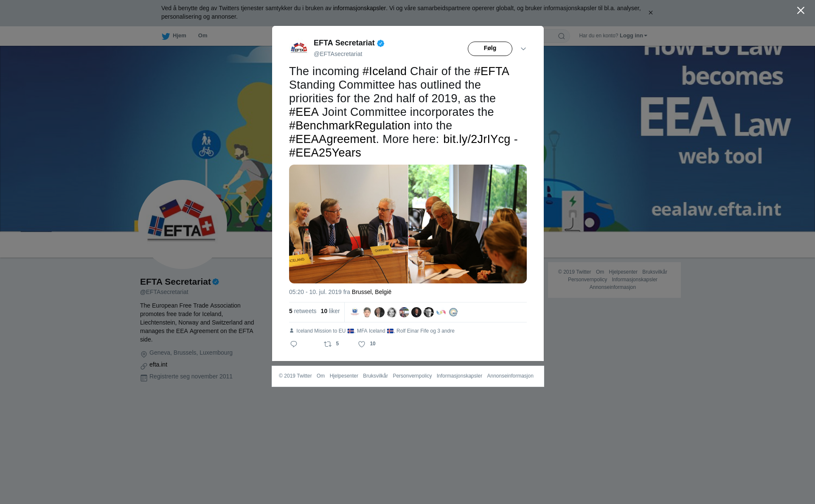Viewport: 815px width, 504px height.
Task: Open the last liker avatar in the row
Action: 453,312
